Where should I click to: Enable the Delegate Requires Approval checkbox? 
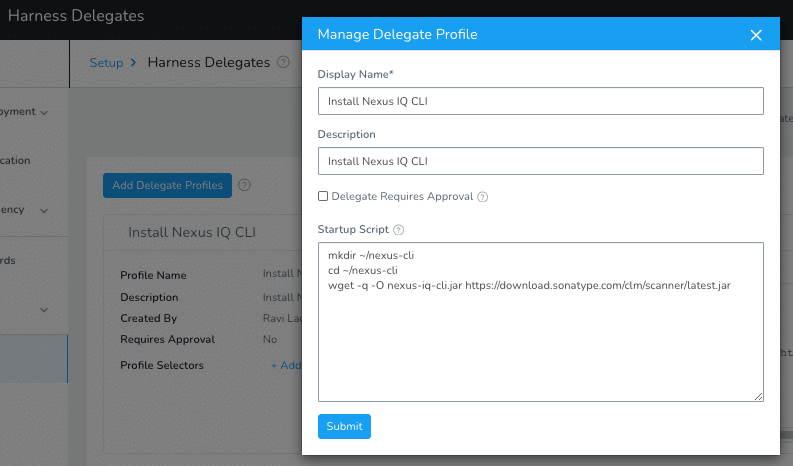323,196
